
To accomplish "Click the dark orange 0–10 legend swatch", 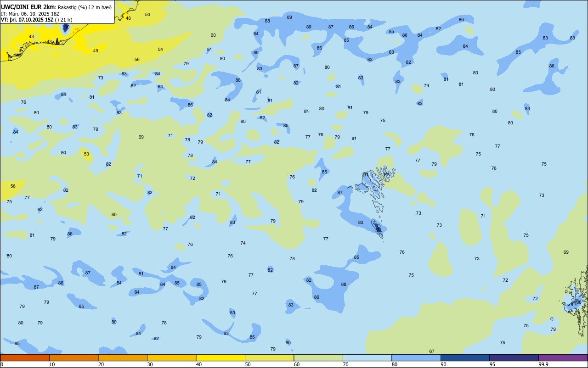I will (x=25, y=357).
